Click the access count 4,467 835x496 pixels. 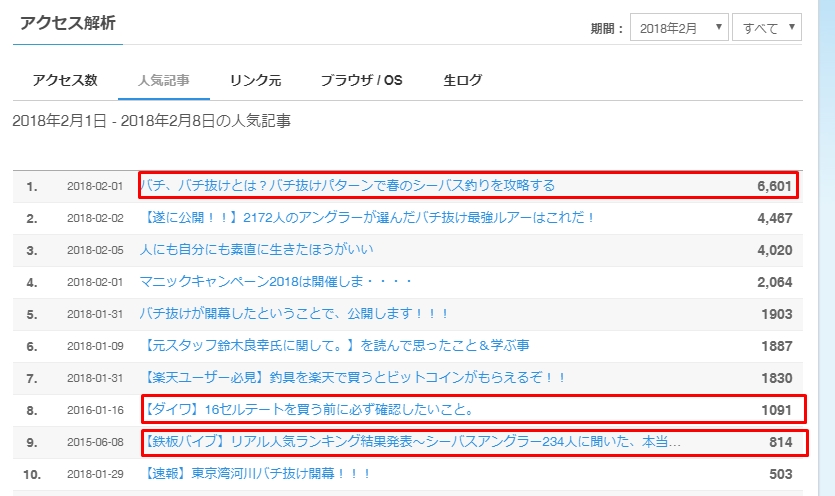(x=775, y=218)
